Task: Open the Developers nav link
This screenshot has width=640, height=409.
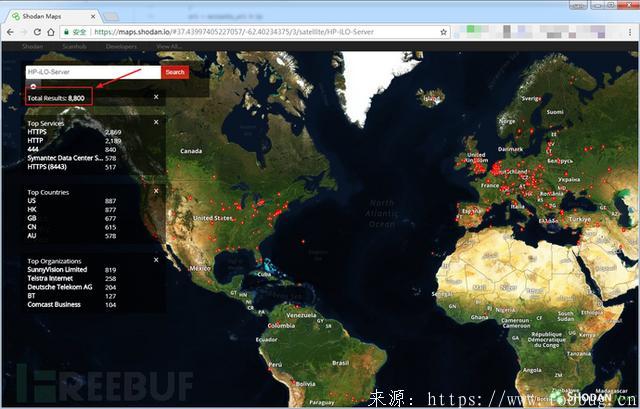Action: tap(121, 46)
